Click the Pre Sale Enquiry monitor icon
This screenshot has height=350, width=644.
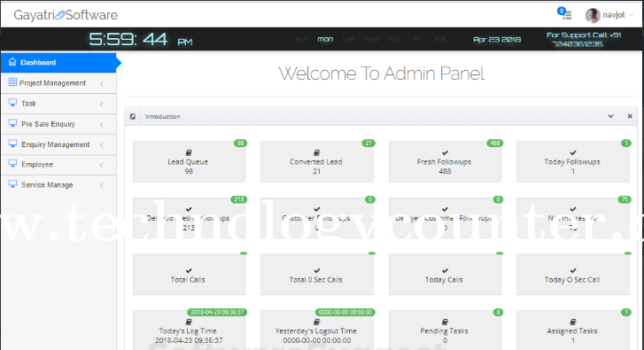(12, 123)
